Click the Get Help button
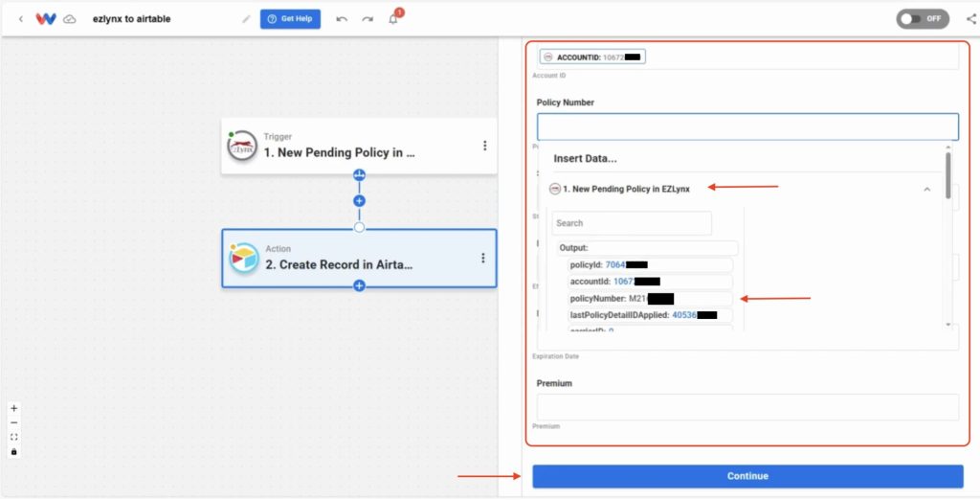This screenshot has height=500, width=980. (290, 19)
